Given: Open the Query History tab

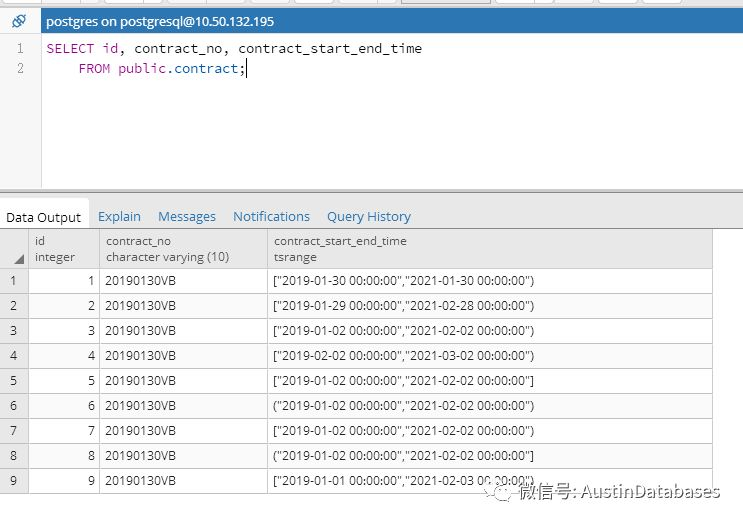Looking at the screenshot, I should tap(369, 216).
